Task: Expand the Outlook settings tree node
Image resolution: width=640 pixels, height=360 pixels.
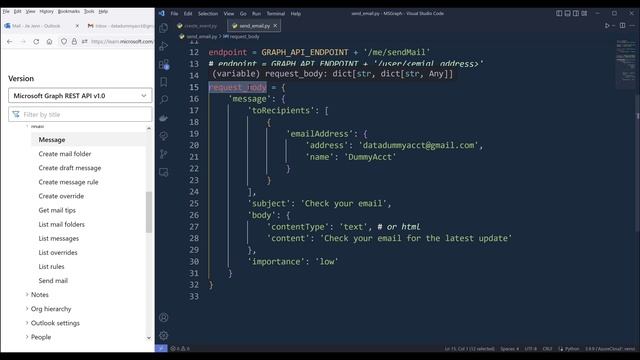Action: point(27,322)
